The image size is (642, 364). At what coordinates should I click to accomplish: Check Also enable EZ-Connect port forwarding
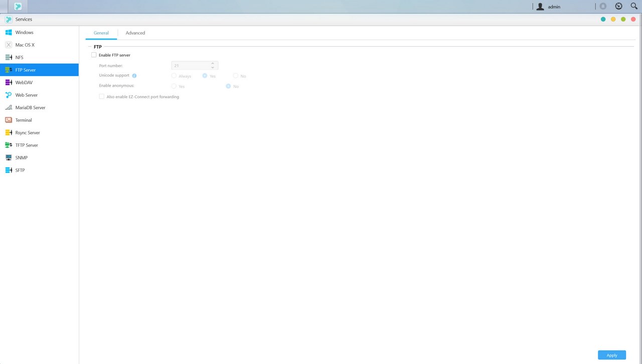tap(102, 96)
